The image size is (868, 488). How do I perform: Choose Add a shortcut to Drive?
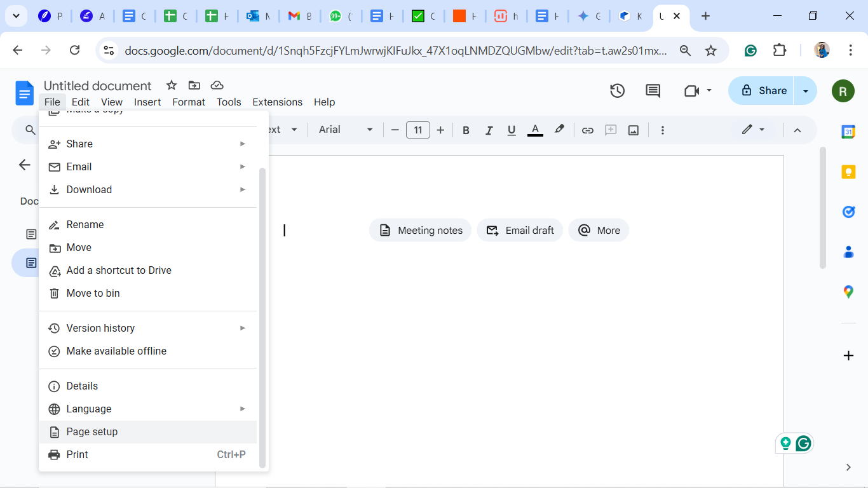[147, 270]
